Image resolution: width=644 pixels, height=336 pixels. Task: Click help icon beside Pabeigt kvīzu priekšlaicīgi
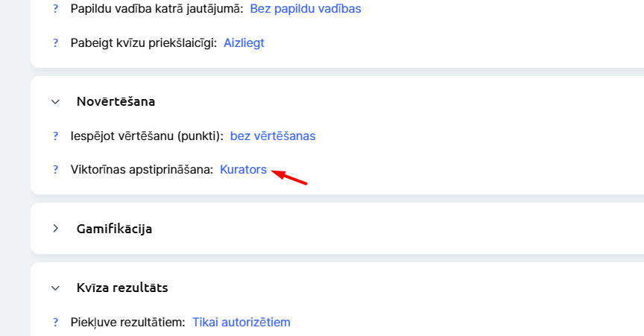(x=55, y=43)
